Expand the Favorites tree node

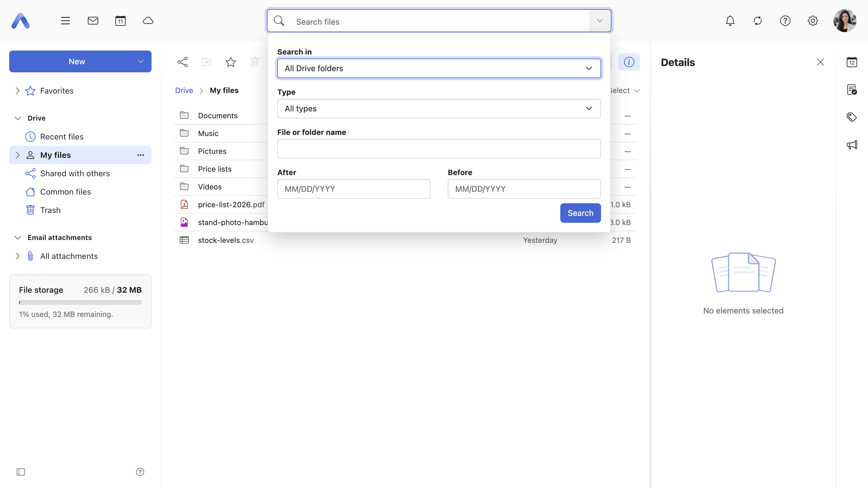coord(18,91)
